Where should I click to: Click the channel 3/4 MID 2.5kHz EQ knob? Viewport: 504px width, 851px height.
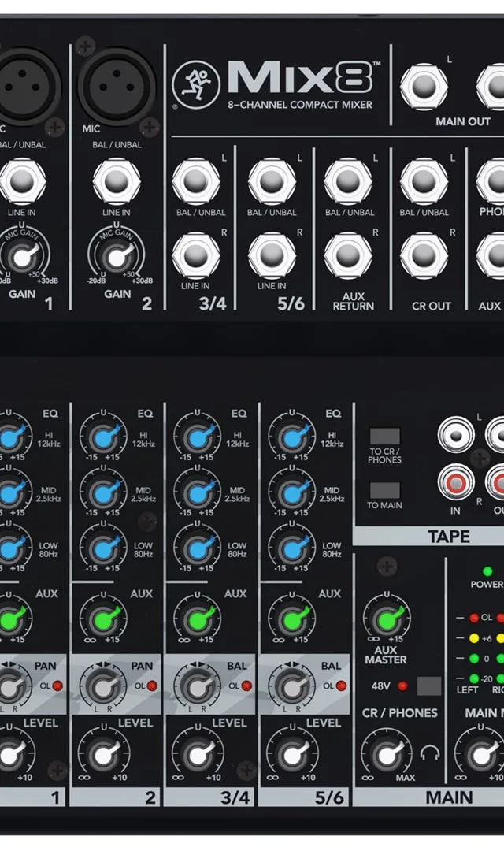coord(198,492)
